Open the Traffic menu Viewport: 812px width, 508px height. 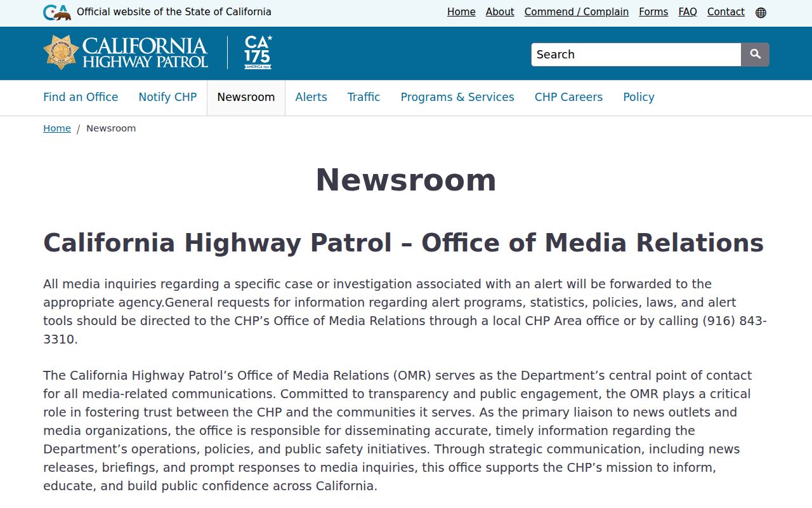pos(363,97)
